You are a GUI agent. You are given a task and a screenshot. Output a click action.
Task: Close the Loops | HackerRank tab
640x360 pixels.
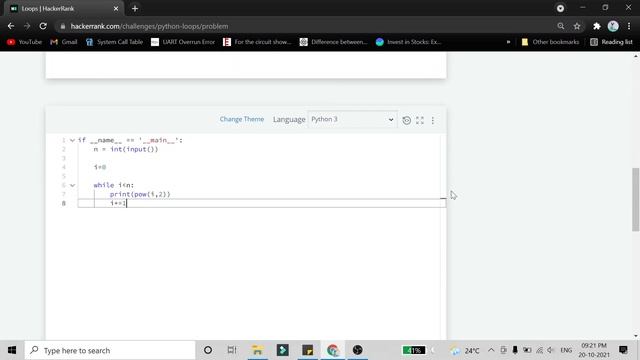point(116,9)
